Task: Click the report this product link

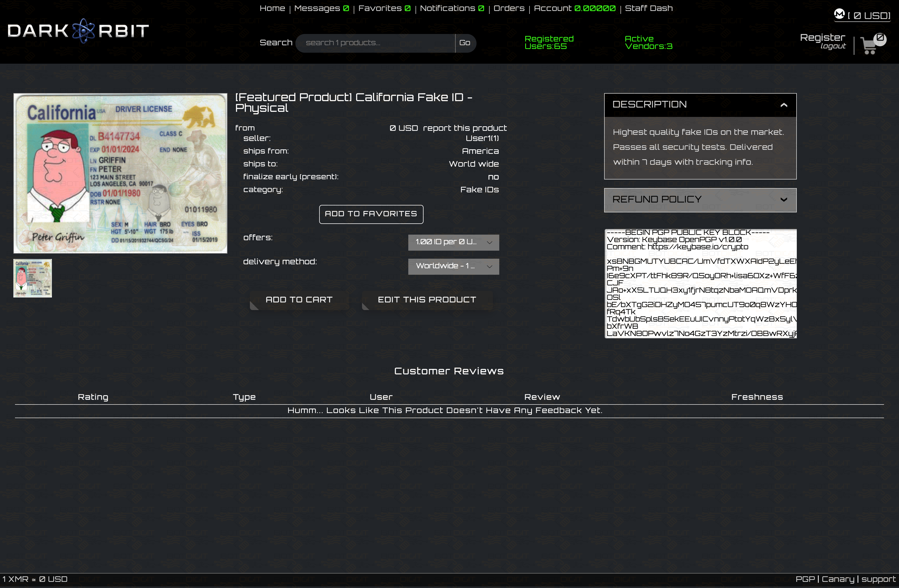Action: coord(464,128)
